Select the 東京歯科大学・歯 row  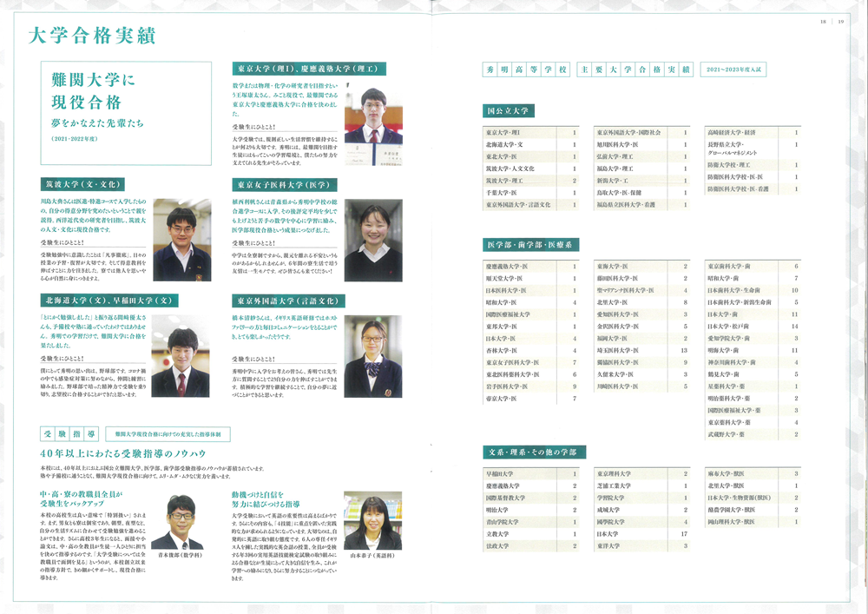pyautogui.click(x=753, y=267)
